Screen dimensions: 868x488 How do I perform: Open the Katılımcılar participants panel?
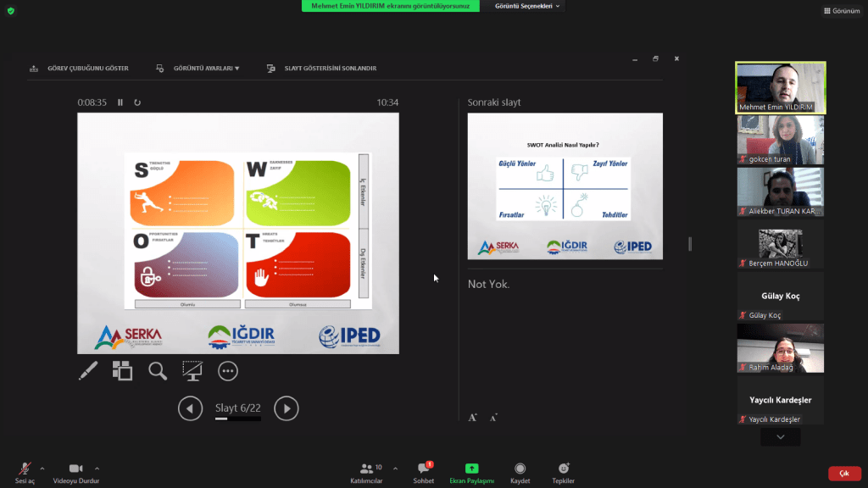pyautogui.click(x=366, y=472)
